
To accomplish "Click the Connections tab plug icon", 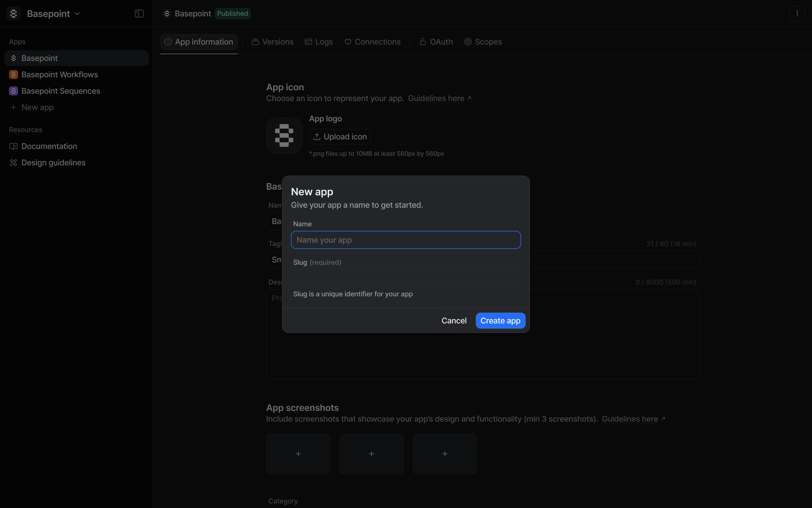I will pyautogui.click(x=348, y=42).
